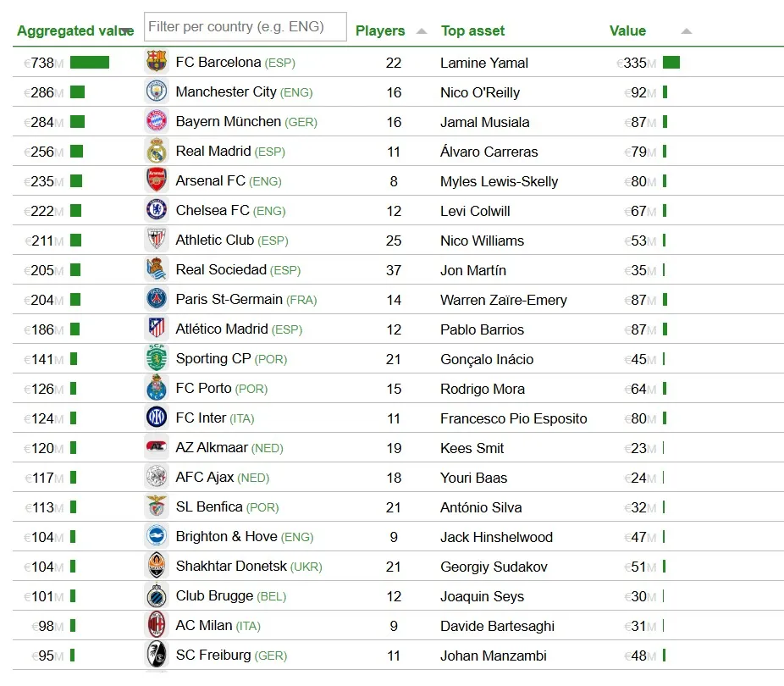Sort table by Players column arrow
This screenshot has height=686, width=784.
[422, 31]
